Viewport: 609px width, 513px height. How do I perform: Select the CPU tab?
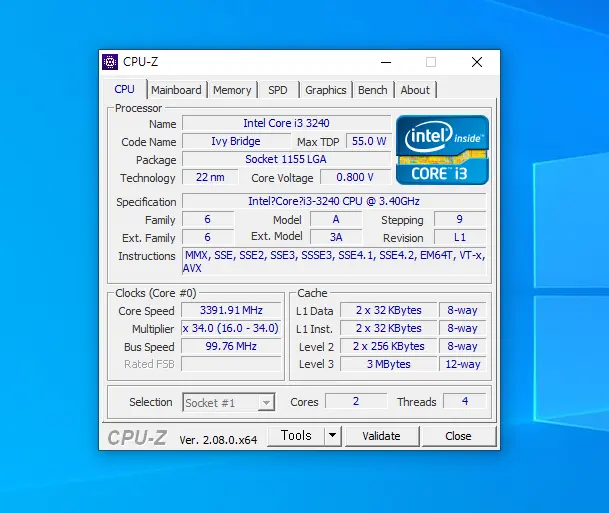pyautogui.click(x=125, y=89)
